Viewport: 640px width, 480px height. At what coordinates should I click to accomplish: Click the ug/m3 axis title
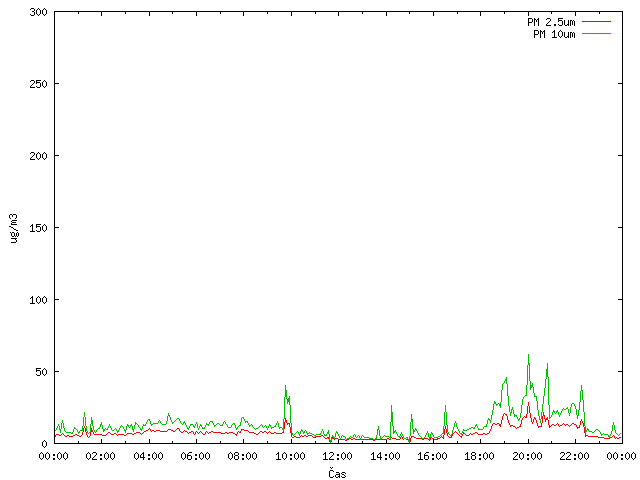point(14,228)
